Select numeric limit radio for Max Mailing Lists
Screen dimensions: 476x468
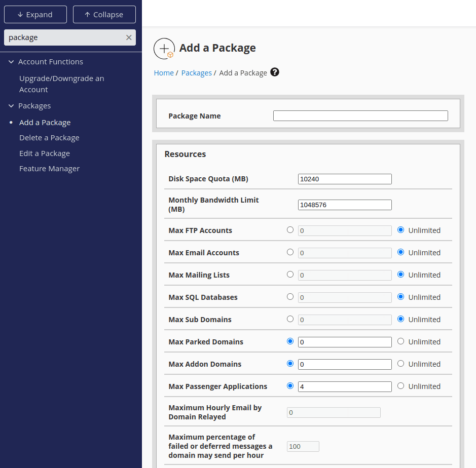pos(290,275)
